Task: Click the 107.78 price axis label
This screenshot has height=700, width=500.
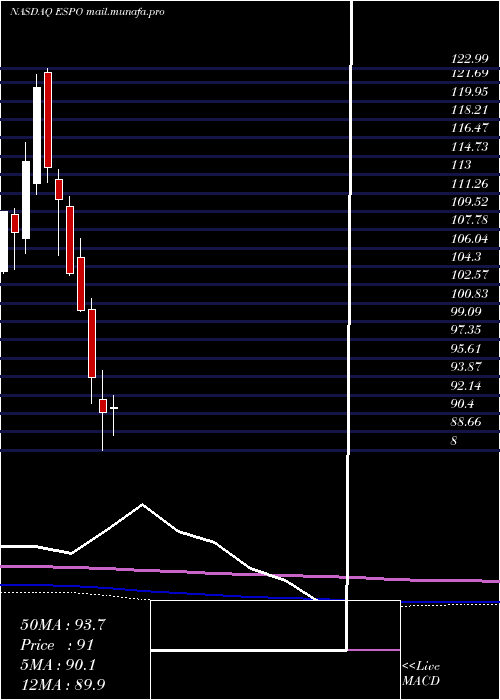Action: 469,220
